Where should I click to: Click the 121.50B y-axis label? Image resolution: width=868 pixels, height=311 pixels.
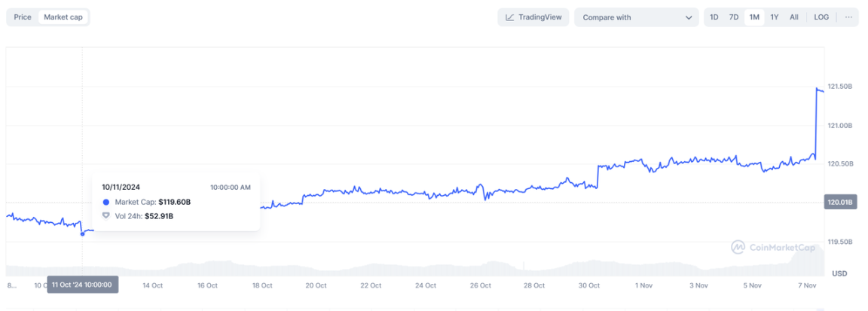click(839, 87)
